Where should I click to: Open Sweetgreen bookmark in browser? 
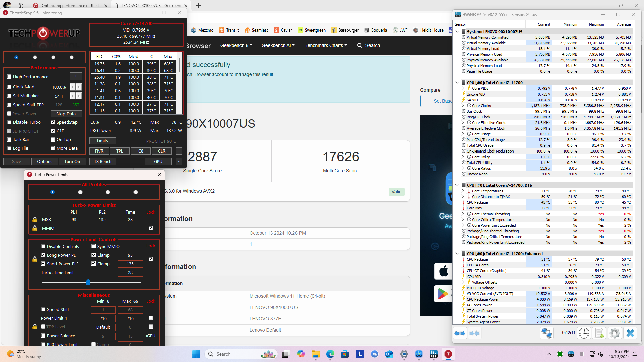(312, 30)
